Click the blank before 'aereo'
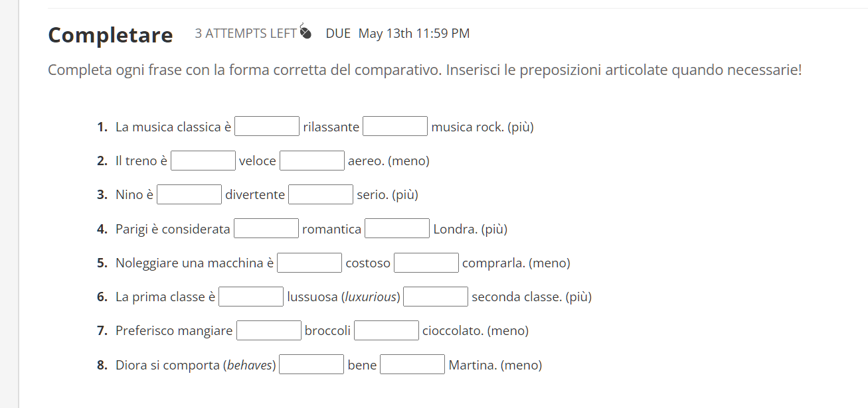The height and width of the screenshot is (408, 868). click(311, 160)
